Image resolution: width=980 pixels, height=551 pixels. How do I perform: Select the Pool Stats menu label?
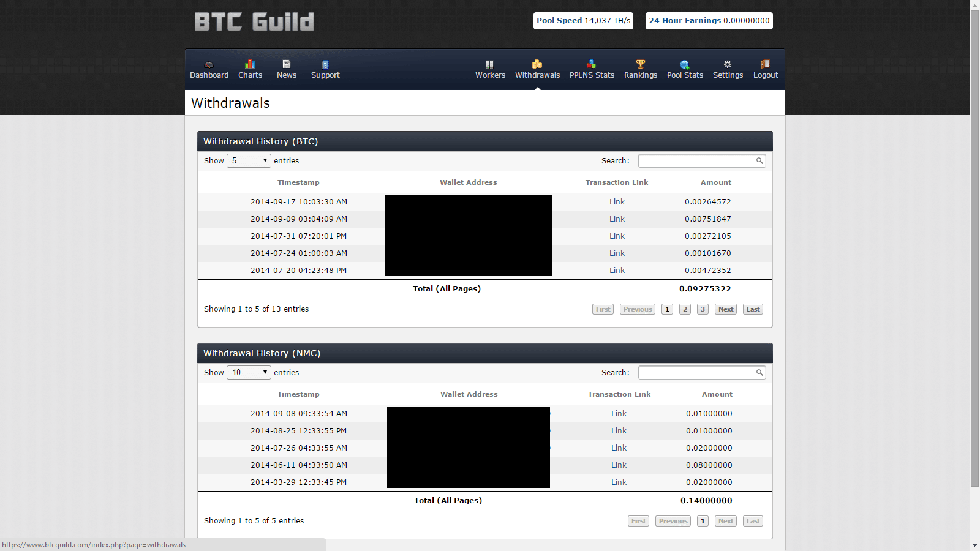(x=685, y=75)
